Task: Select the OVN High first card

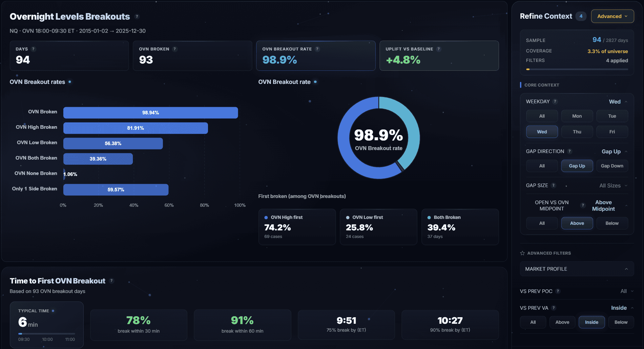Action: (x=297, y=227)
